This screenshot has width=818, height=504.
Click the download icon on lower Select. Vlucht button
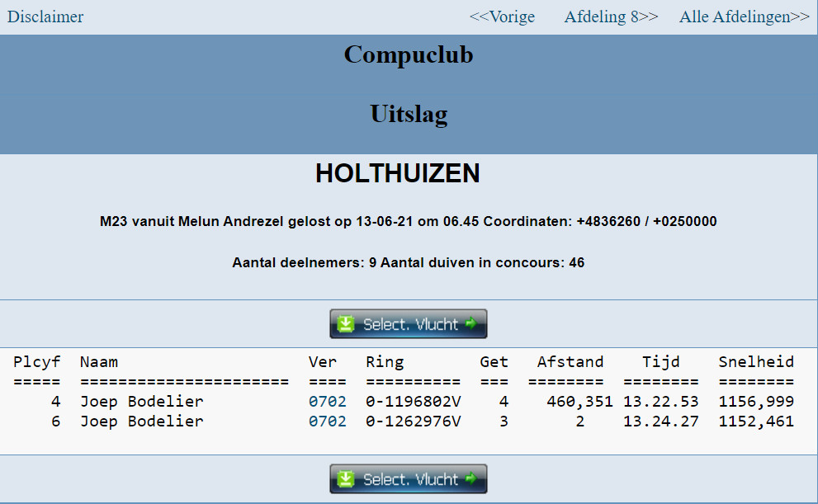345,478
